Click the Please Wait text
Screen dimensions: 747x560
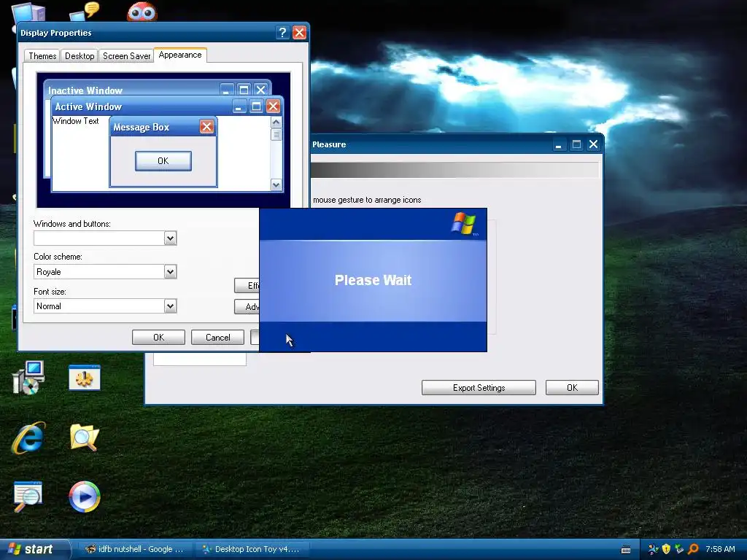pyautogui.click(x=373, y=280)
